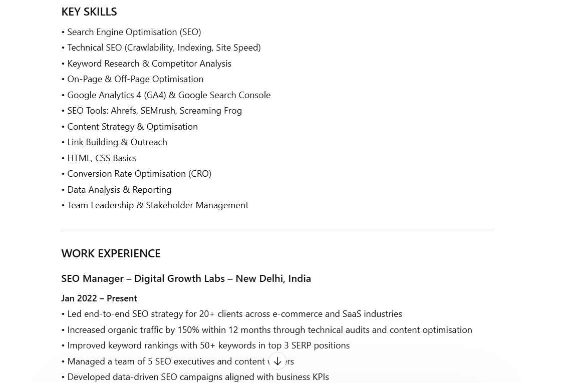This screenshot has width=588, height=383.
Task: Click the Google Analytics 4 skill line
Action: click(168, 95)
